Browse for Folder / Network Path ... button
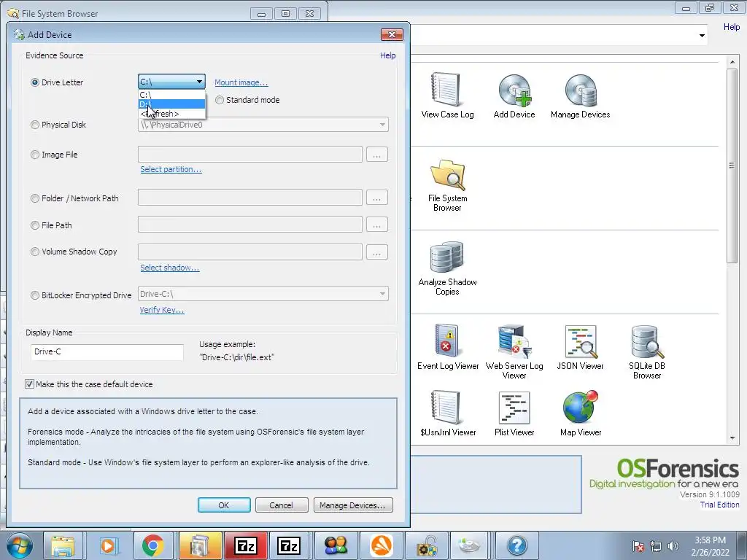 377,198
